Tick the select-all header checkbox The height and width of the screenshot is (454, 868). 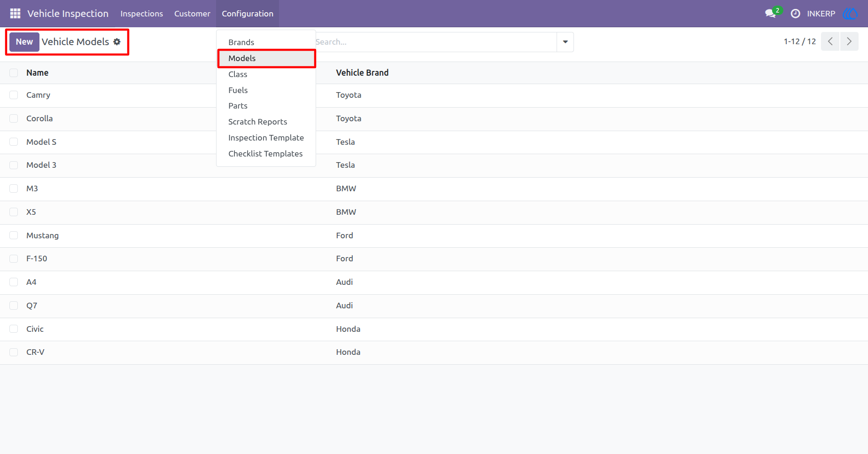14,73
